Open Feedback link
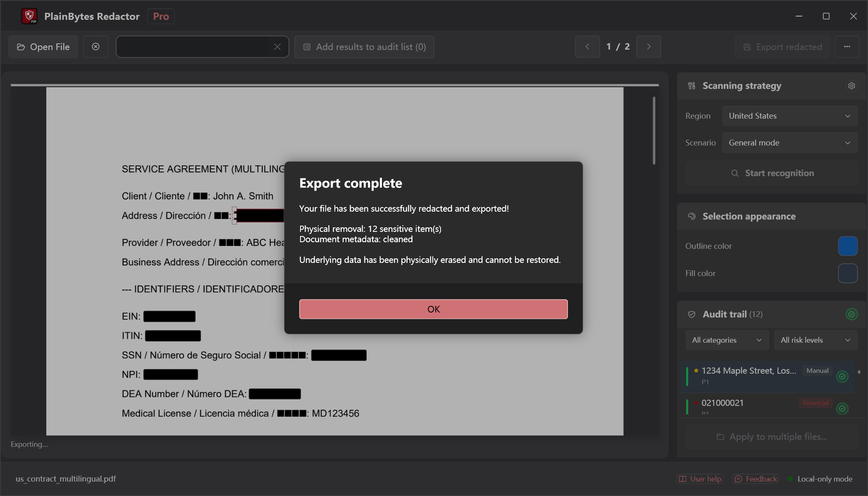 [x=756, y=479]
